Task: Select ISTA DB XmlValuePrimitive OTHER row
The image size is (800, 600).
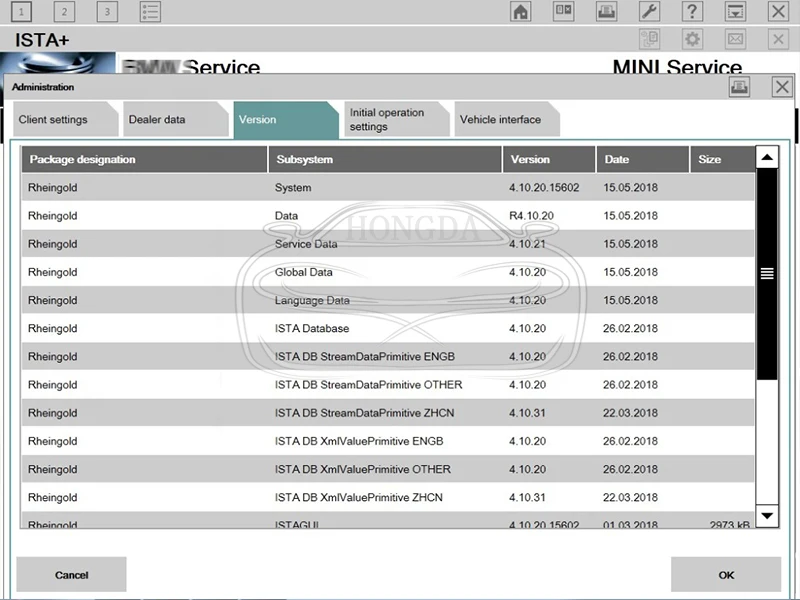Action: tap(388, 469)
